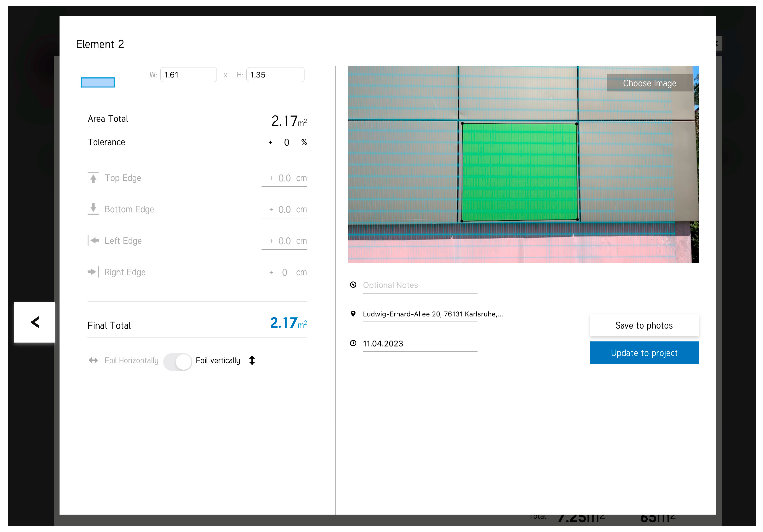
Task: Click the clock icon beside the date
Action: [x=353, y=343]
